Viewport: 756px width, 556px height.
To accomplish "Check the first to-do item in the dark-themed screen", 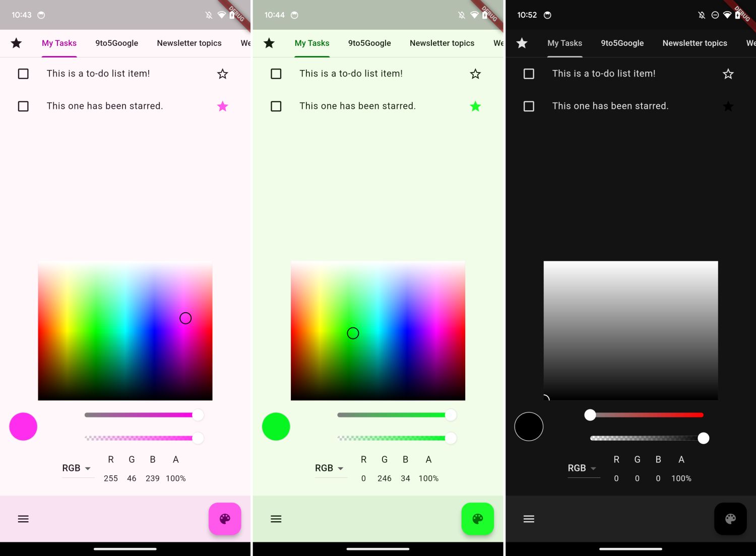I will point(529,74).
